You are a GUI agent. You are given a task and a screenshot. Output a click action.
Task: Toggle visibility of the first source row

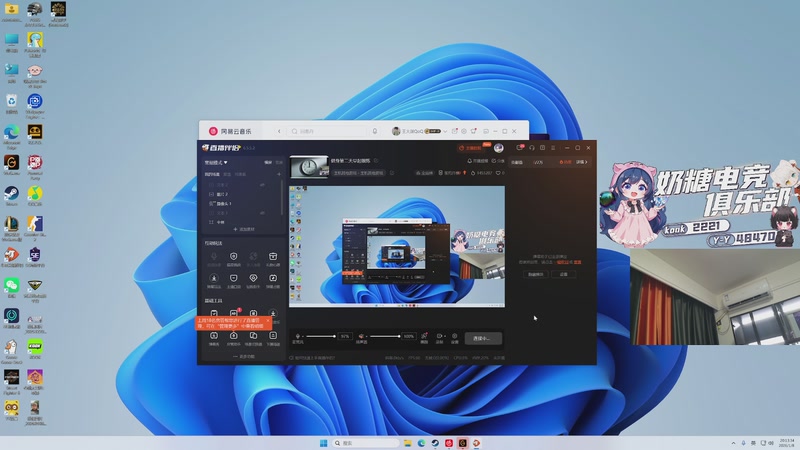click(x=262, y=185)
